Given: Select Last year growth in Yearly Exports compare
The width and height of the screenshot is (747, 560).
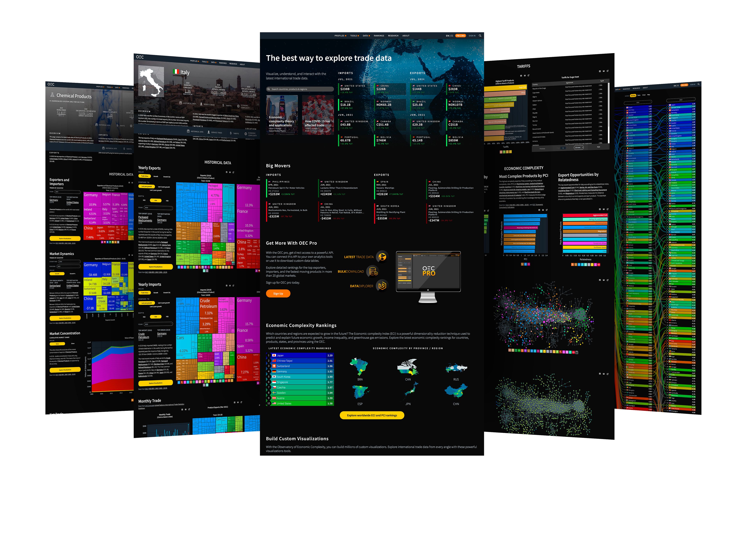Looking at the screenshot, I should [146, 186].
